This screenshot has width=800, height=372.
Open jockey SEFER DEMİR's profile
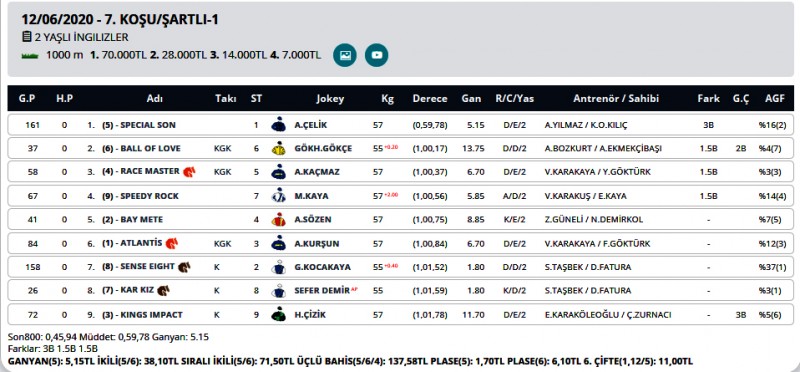point(322,291)
